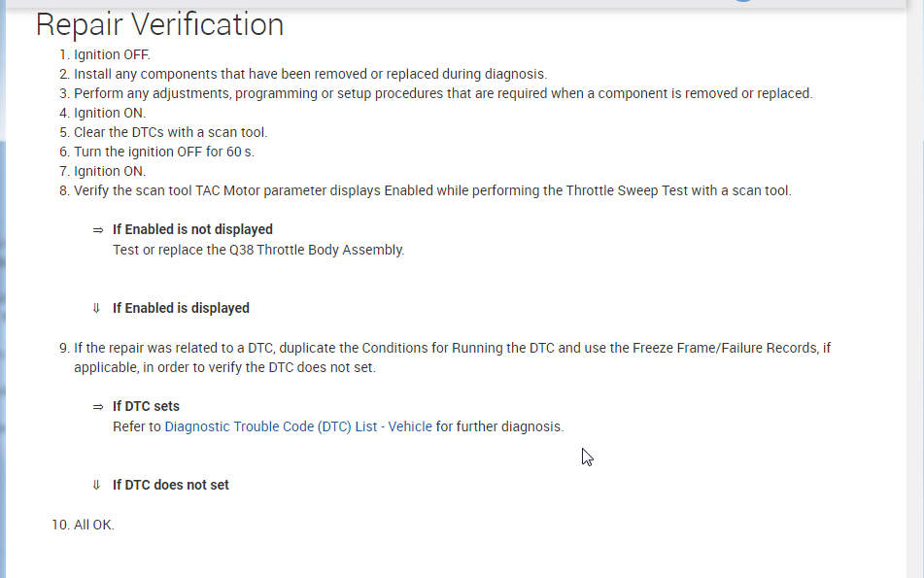924x578 pixels.
Task: Click the bold "If Enabled is displayed" label
Action: point(181,308)
